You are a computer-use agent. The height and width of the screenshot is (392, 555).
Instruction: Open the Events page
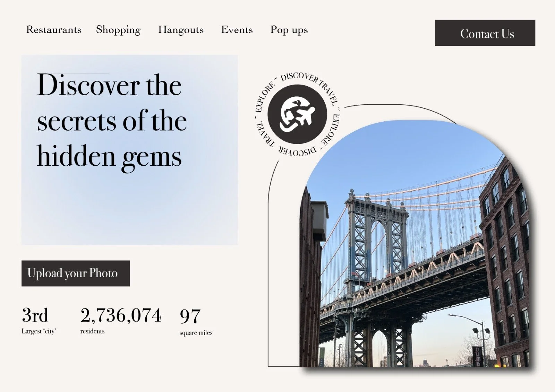click(x=237, y=30)
